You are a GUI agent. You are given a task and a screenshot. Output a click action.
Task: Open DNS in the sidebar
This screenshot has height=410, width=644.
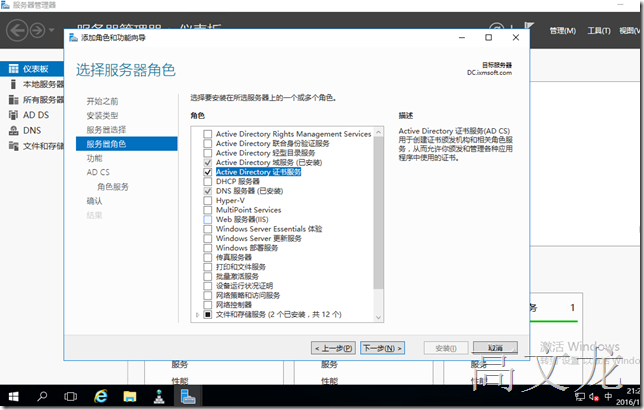pos(25,131)
